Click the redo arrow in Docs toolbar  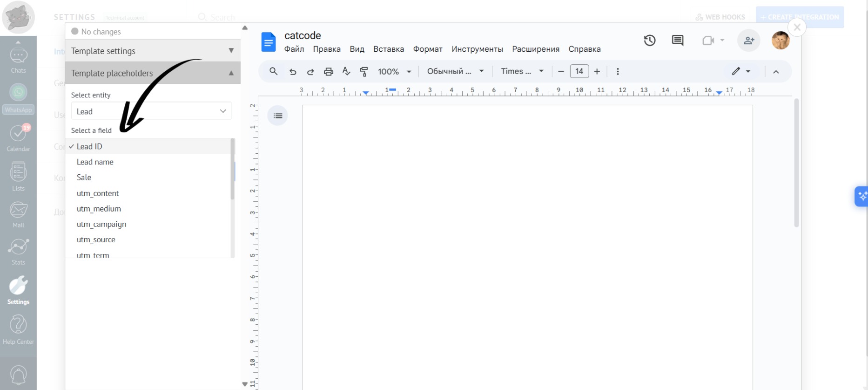[x=310, y=72]
